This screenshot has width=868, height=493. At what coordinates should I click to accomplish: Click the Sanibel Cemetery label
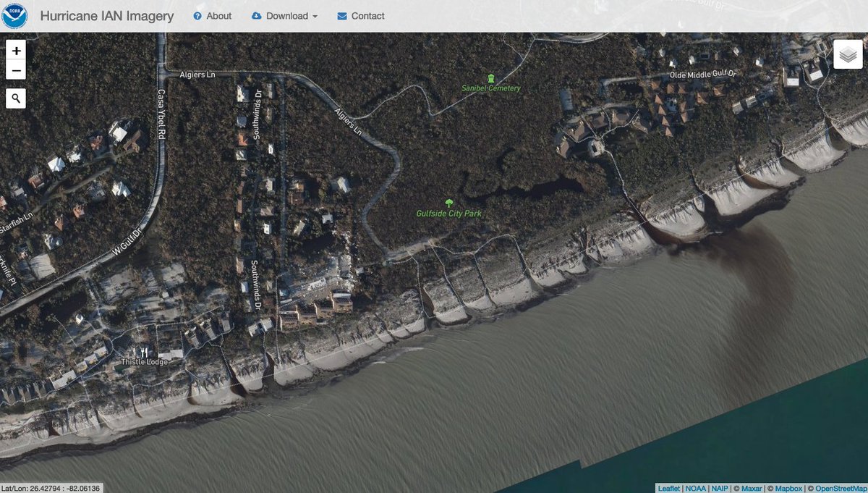point(491,88)
